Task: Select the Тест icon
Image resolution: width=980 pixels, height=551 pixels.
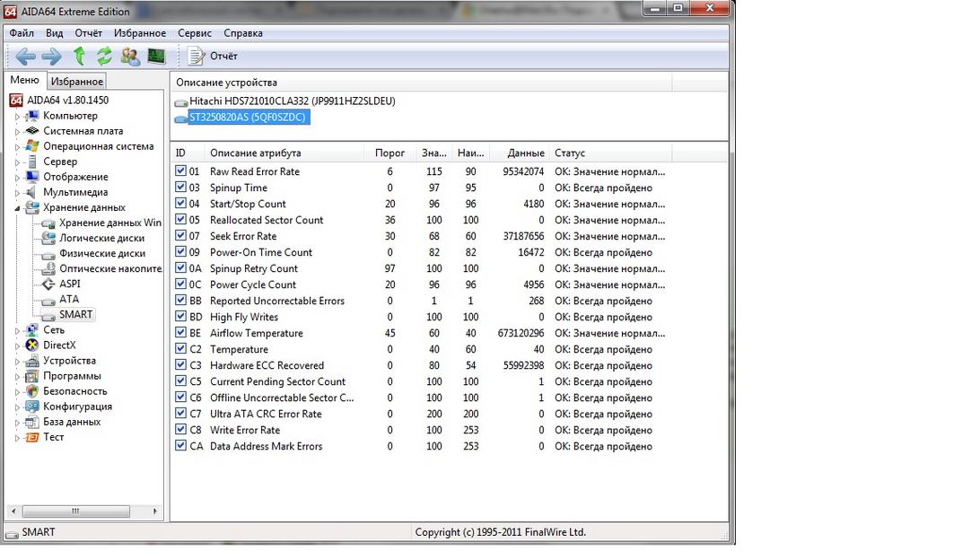Action: click(32, 437)
